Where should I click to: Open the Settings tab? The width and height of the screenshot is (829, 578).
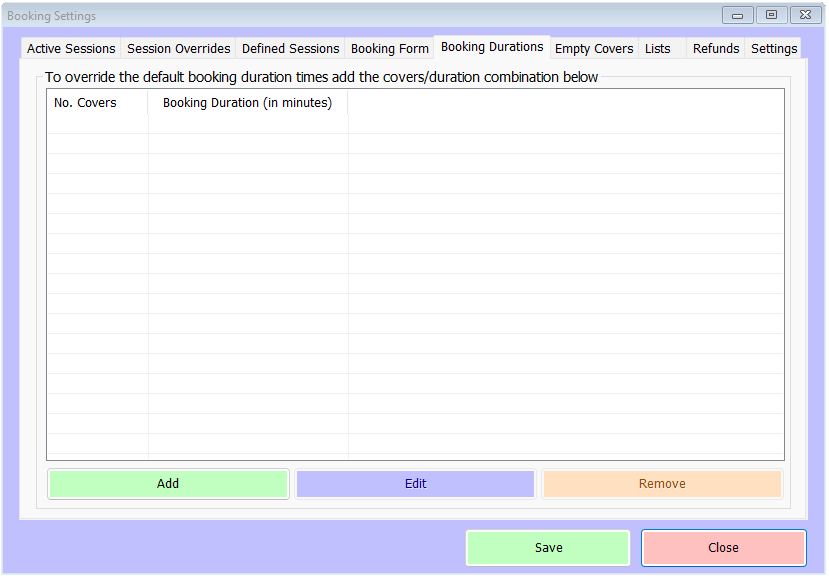click(x=774, y=48)
